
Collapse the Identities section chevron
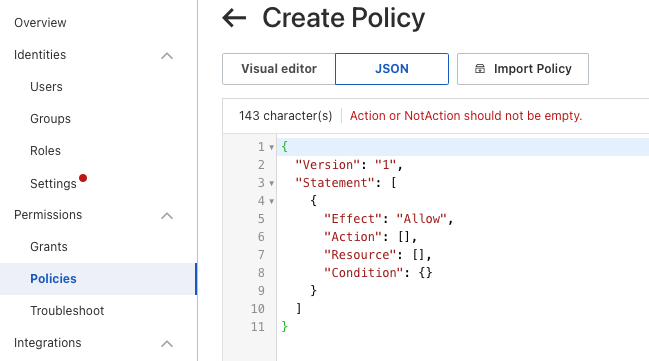point(167,55)
